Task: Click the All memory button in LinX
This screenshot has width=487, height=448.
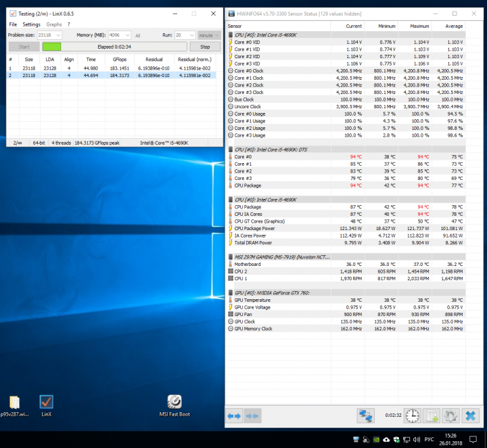Action: point(137,36)
